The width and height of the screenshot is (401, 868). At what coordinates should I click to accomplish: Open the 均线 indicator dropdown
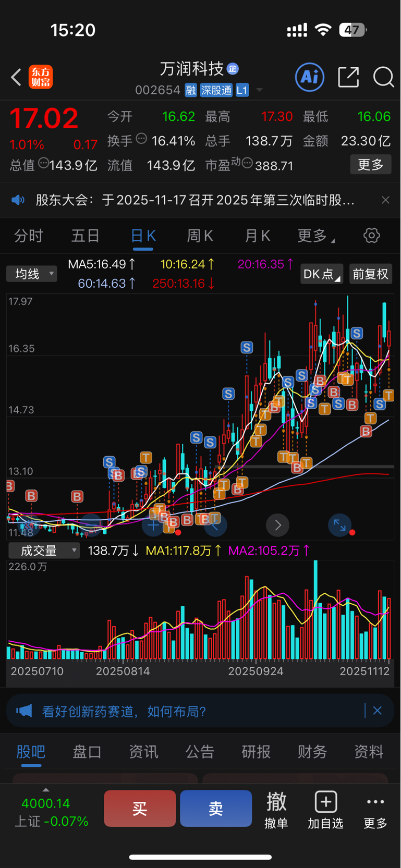(x=32, y=274)
